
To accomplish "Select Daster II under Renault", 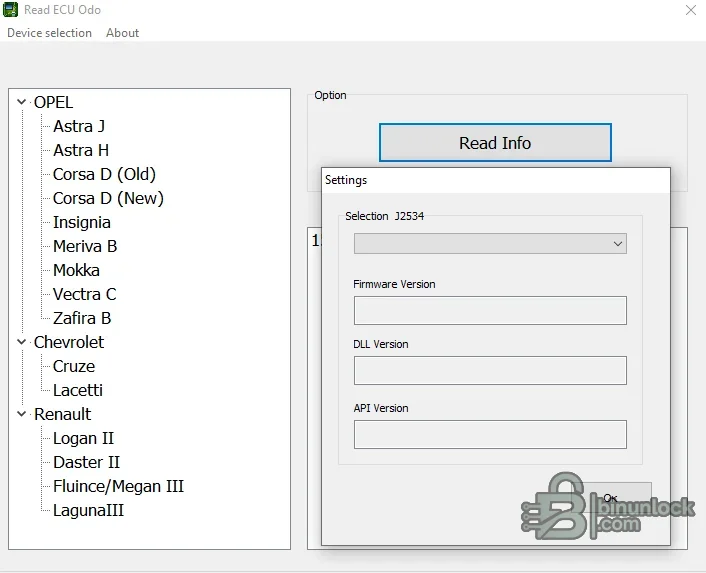I will 86,462.
